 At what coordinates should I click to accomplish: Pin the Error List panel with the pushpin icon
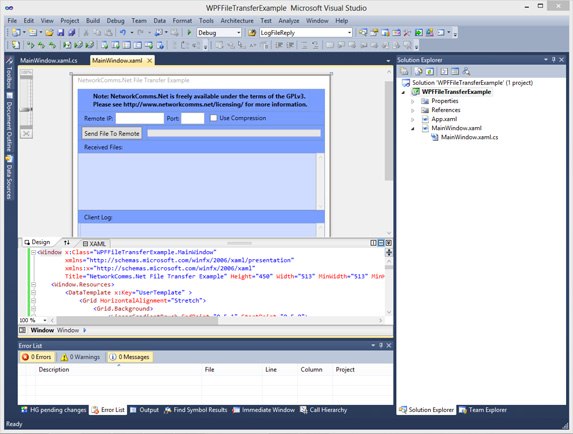click(x=381, y=345)
